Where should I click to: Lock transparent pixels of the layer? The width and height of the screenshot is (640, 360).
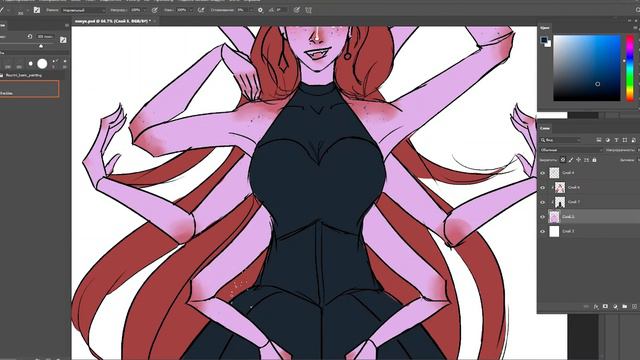(563, 160)
